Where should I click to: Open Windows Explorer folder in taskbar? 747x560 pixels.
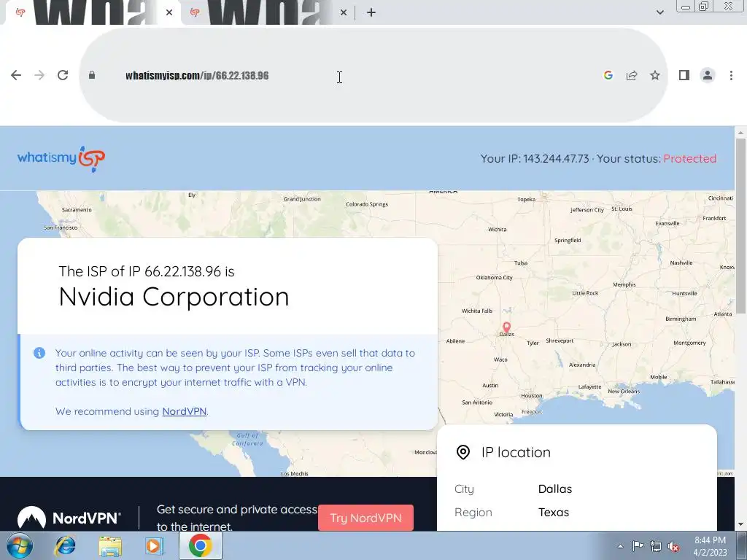pos(110,545)
